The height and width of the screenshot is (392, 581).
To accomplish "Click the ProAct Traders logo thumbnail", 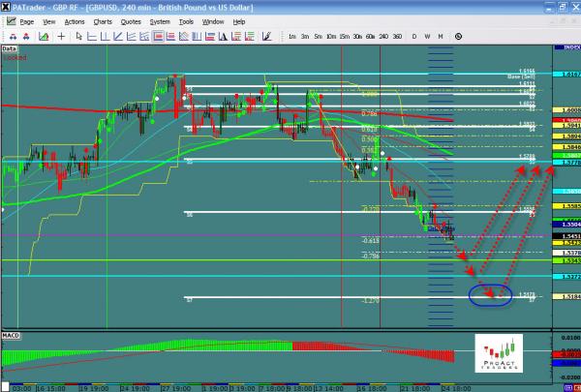I will [x=499, y=351].
